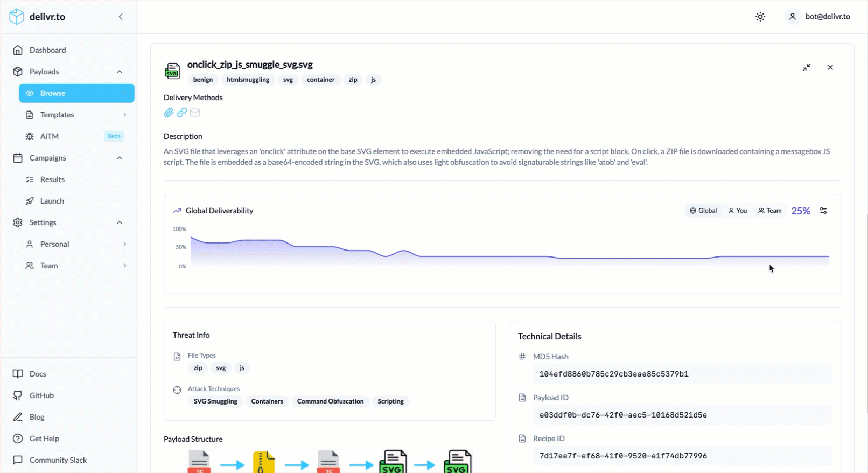Collapse the Campaigns sidebar section

tap(120, 158)
